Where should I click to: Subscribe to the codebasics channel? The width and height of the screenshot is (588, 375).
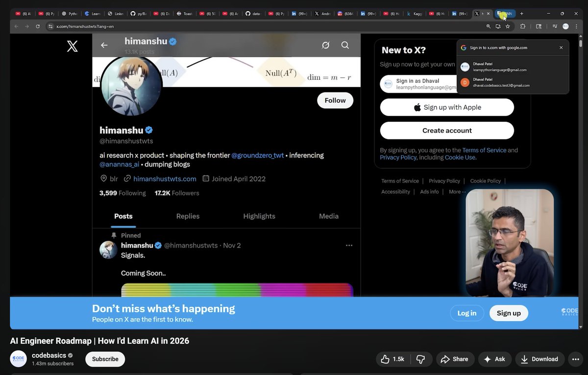[105, 359]
